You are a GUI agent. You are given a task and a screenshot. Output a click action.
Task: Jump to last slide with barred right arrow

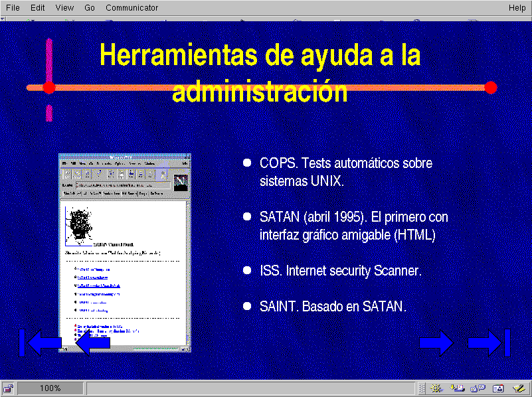point(489,343)
